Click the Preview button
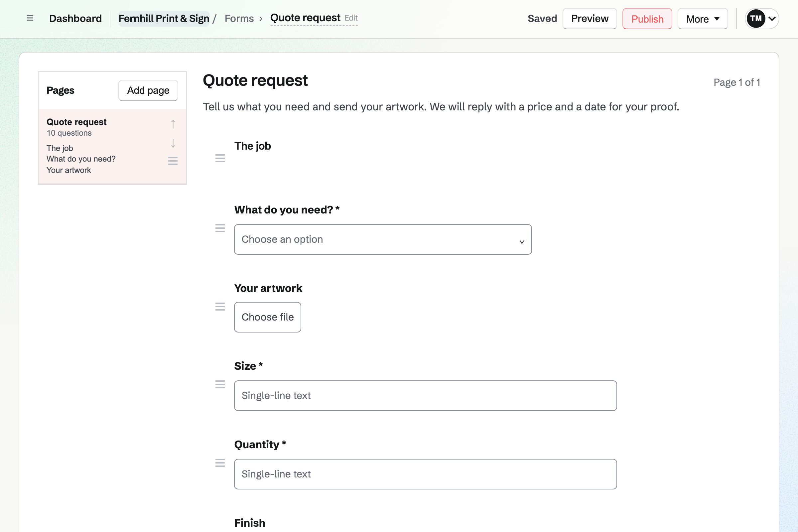798x532 pixels. pyautogui.click(x=590, y=19)
